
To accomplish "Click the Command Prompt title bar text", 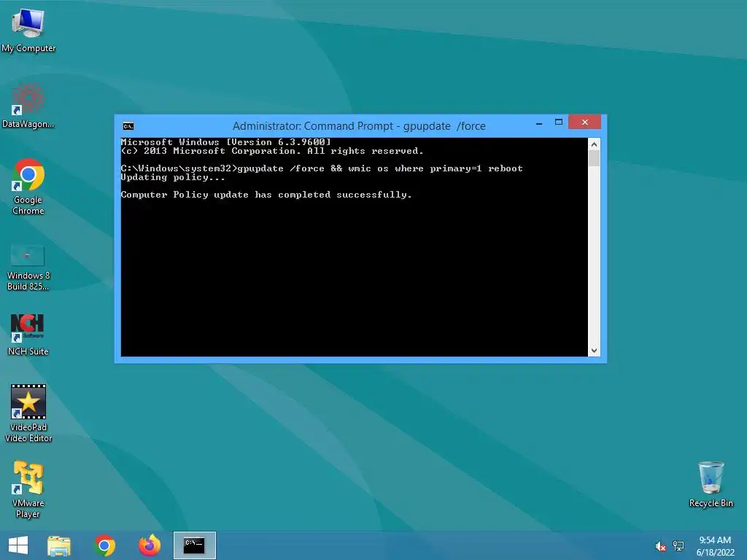I will tap(359, 126).
